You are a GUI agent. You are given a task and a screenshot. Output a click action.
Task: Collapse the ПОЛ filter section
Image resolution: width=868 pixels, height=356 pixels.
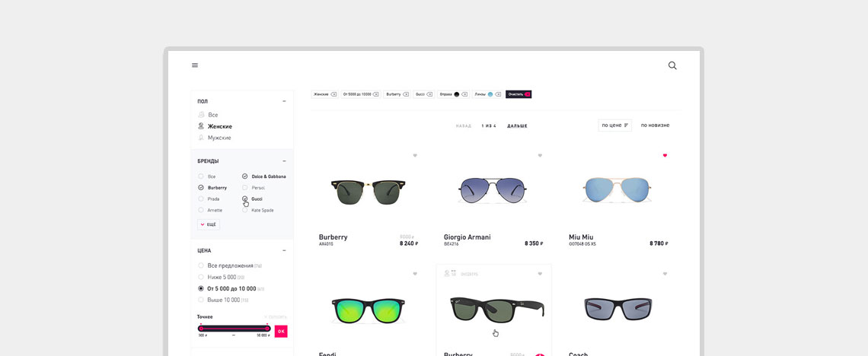pyautogui.click(x=284, y=101)
